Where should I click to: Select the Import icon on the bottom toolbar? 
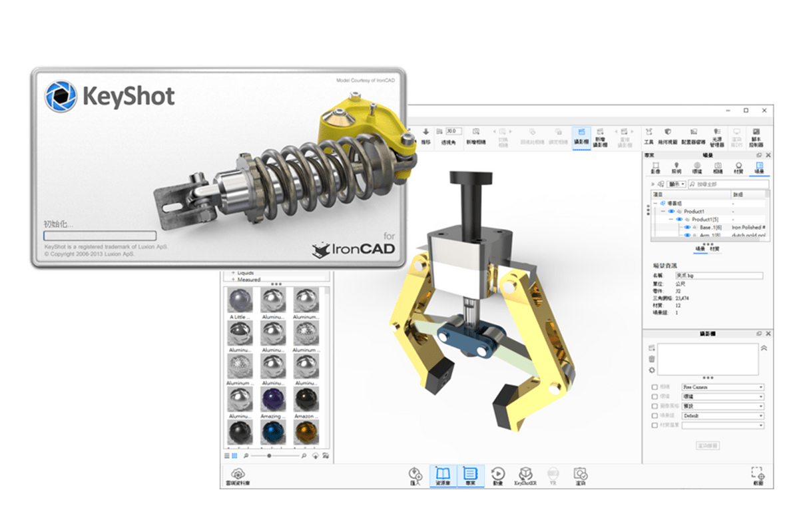click(413, 474)
